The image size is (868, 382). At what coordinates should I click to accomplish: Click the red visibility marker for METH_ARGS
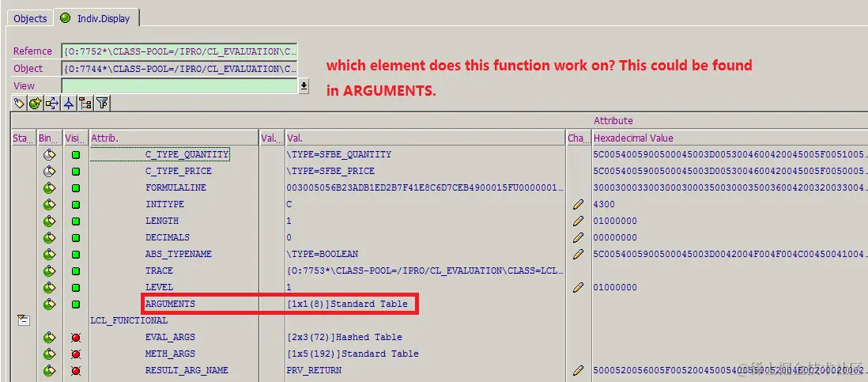point(76,354)
